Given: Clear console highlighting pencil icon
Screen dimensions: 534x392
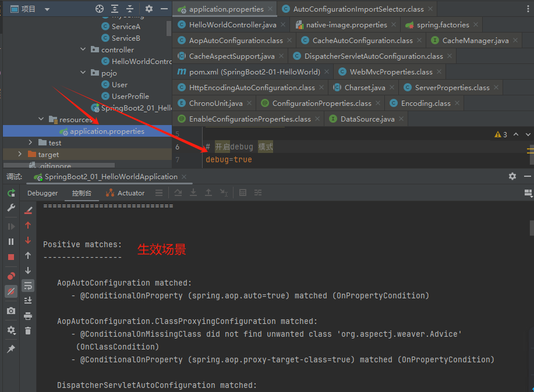Looking at the screenshot, I should (28, 211).
